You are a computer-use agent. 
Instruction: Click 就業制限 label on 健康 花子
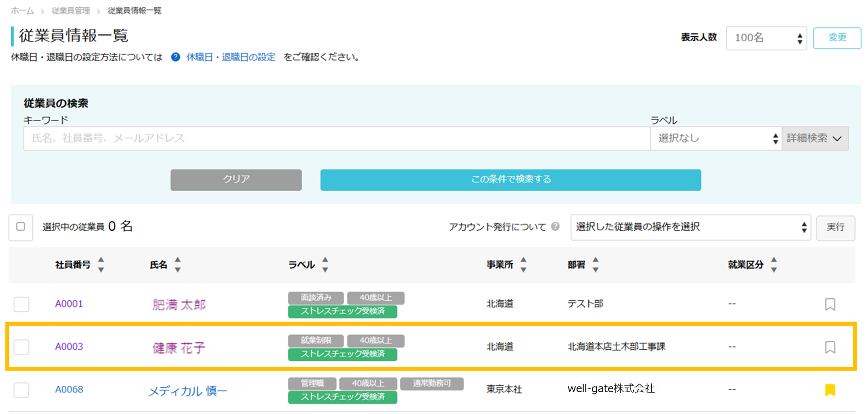(x=316, y=341)
